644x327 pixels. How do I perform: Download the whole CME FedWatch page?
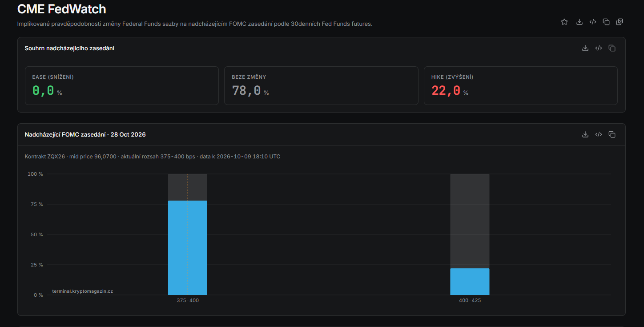(579, 22)
